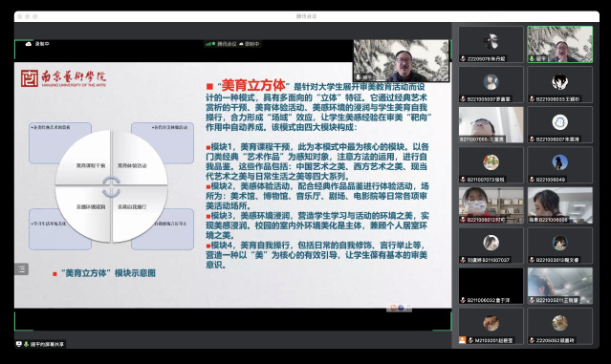Click the green microphone icon beside 顾平的屏幕共享

click(x=26, y=344)
